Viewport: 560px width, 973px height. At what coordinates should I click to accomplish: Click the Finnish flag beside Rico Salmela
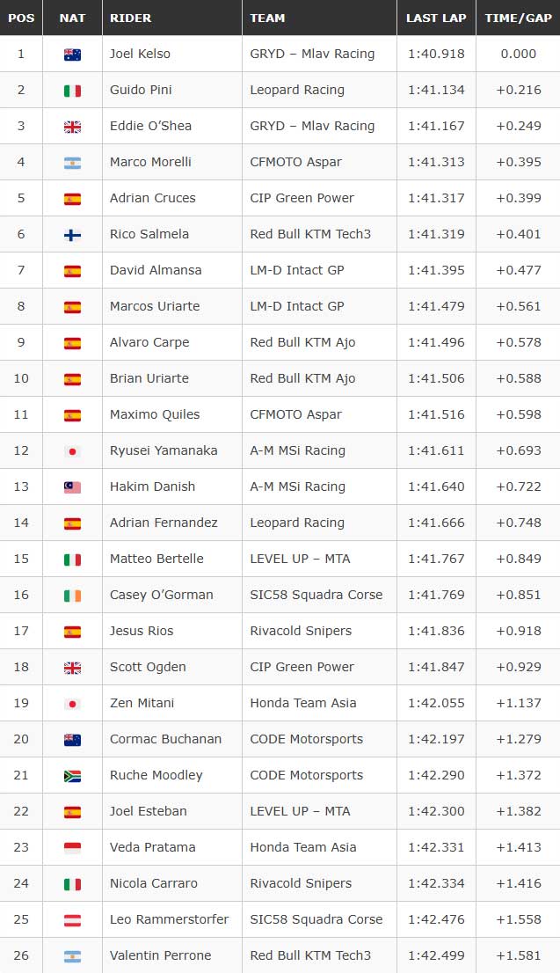coord(73,235)
